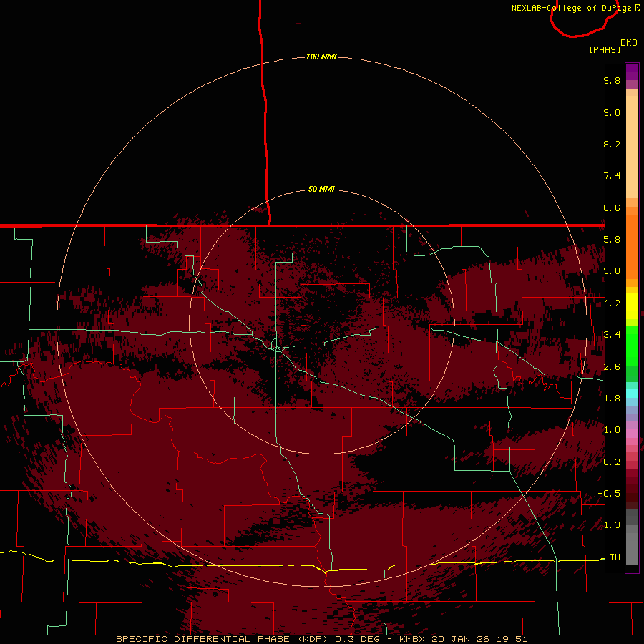Click the 7.4 legend value

point(612,176)
